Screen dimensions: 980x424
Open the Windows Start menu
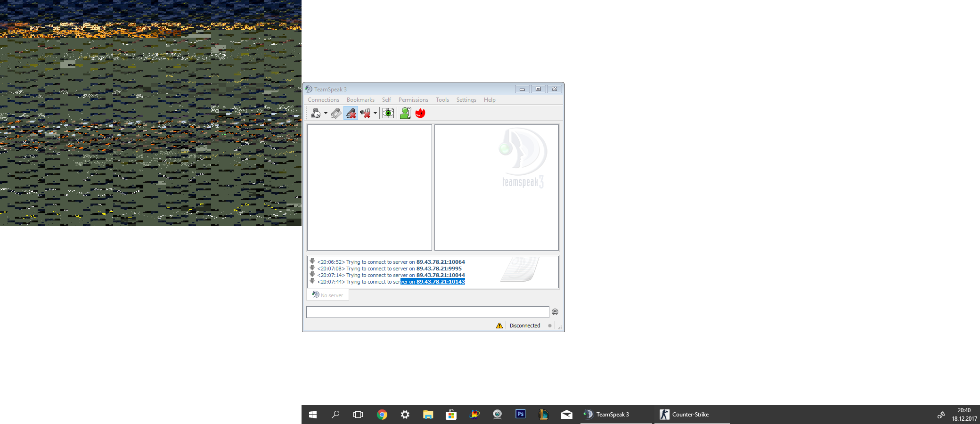[x=313, y=415]
